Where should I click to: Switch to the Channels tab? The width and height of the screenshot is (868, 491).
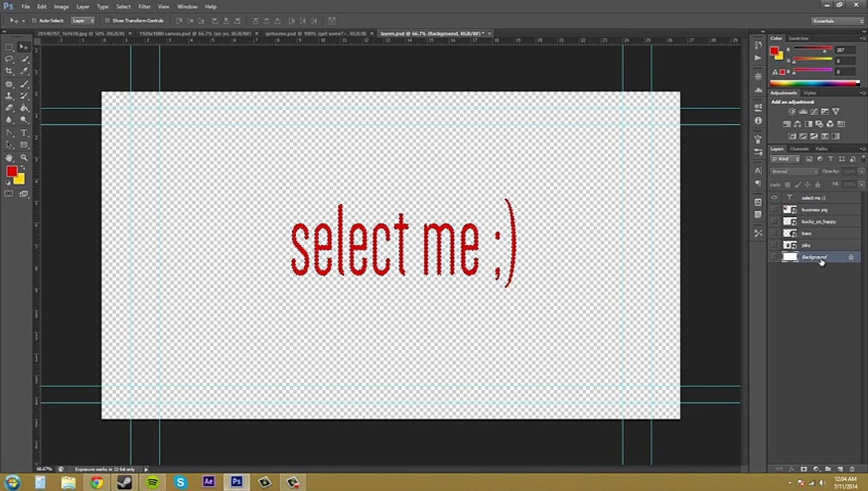coord(799,149)
